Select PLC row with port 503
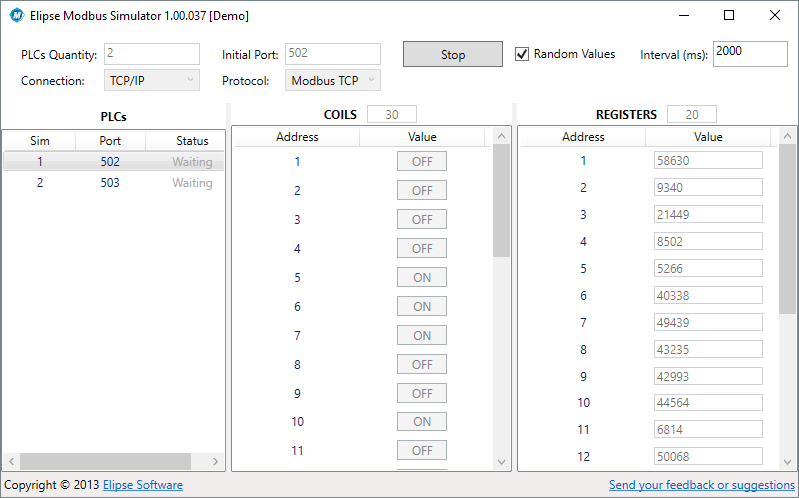Viewport: 799px width, 498px height. [x=110, y=183]
